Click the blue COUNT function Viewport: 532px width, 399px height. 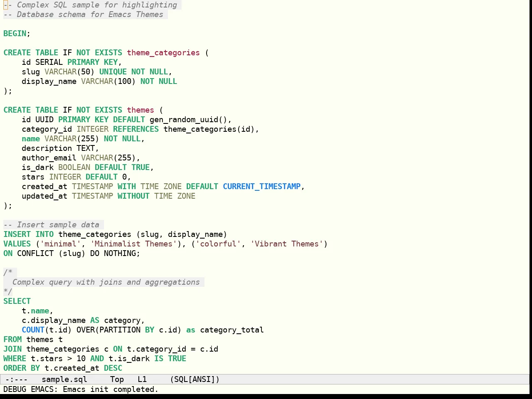[x=33, y=330]
